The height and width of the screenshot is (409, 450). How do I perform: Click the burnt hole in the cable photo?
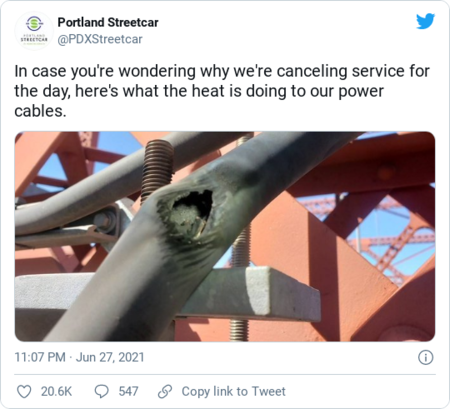tap(193, 213)
